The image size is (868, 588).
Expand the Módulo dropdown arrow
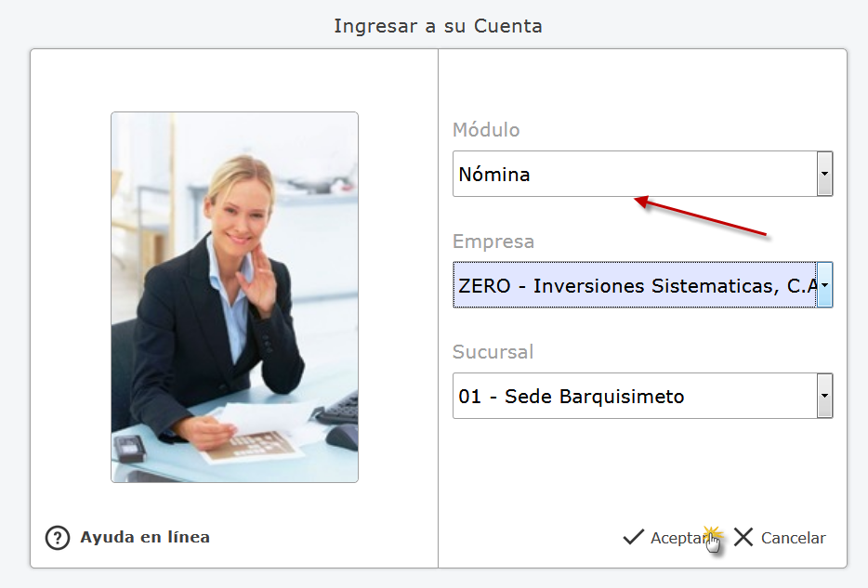tap(825, 174)
